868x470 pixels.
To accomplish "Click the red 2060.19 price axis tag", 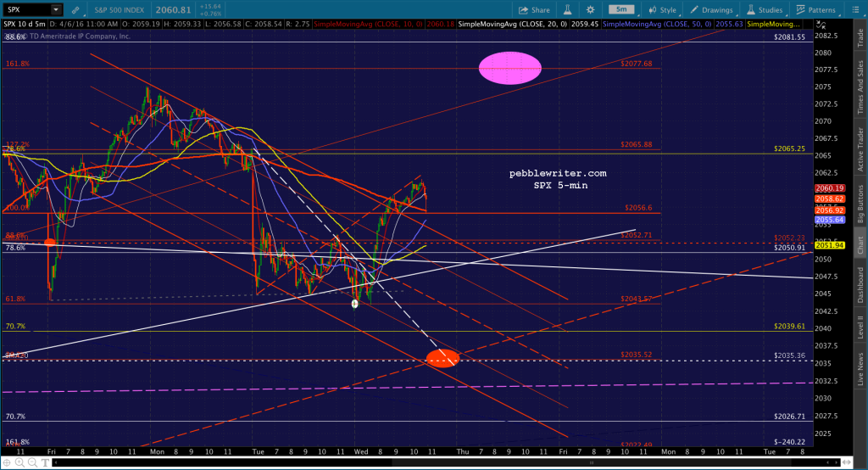I will coord(829,188).
